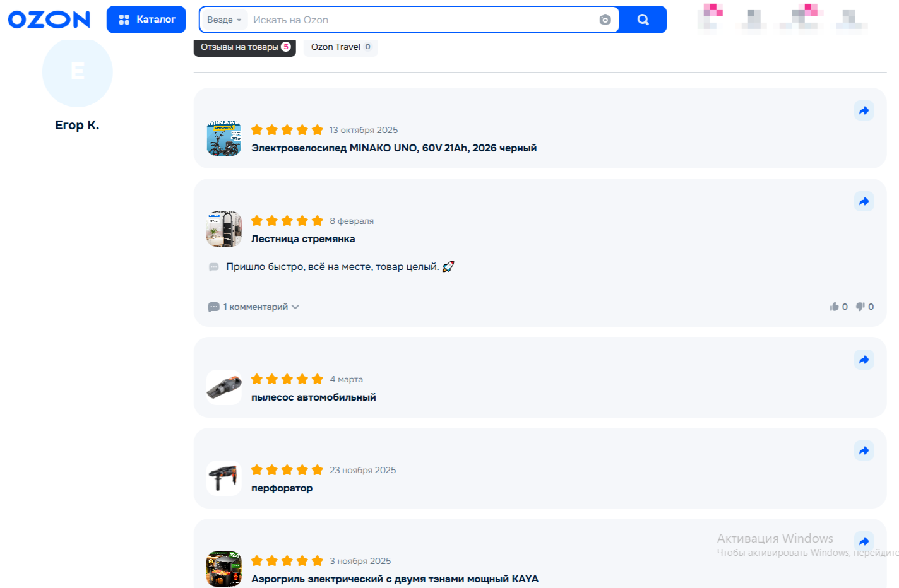Dislike the Лестница стремянка review
Screen dimensions: 899x588
coord(865,307)
